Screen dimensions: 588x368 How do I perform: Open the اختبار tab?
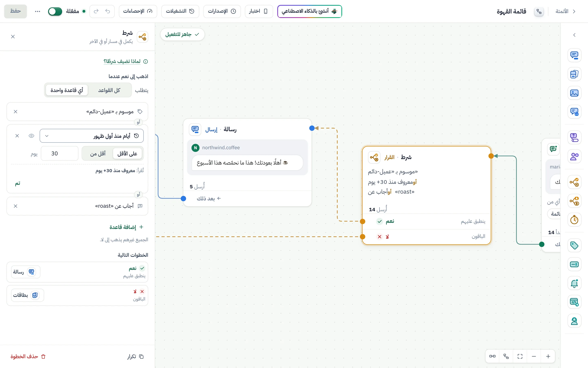[x=259, y=11]
